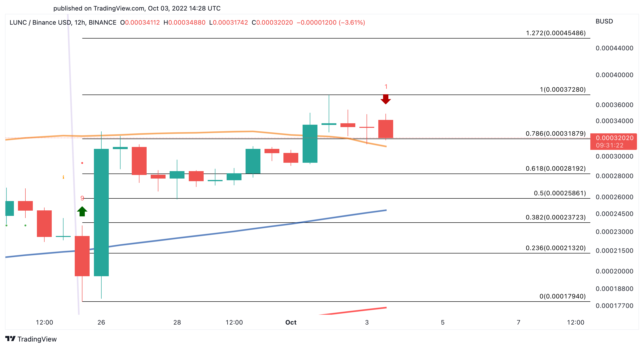Click the Oct label on time axis
Viewport: 644px width, 348px height.
291,322
